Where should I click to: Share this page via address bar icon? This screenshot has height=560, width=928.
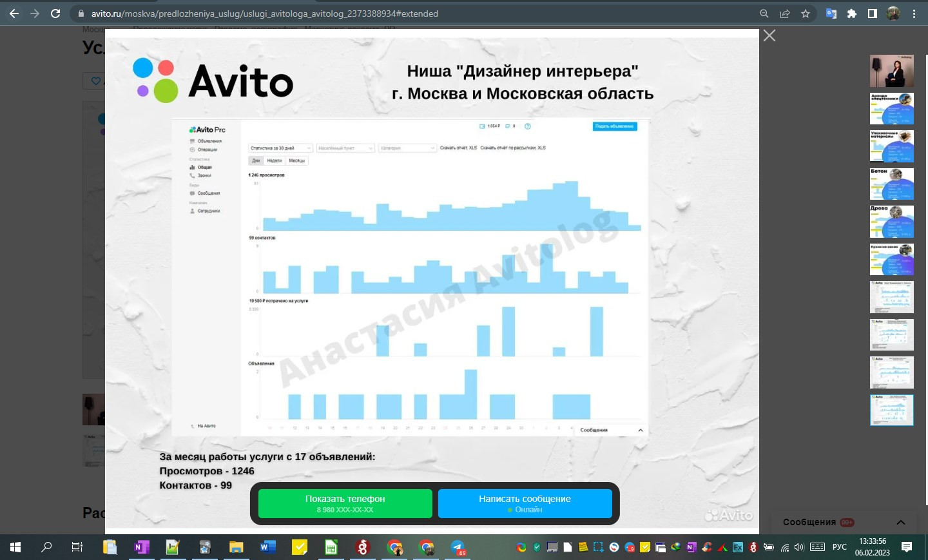[x=784, y=14]
